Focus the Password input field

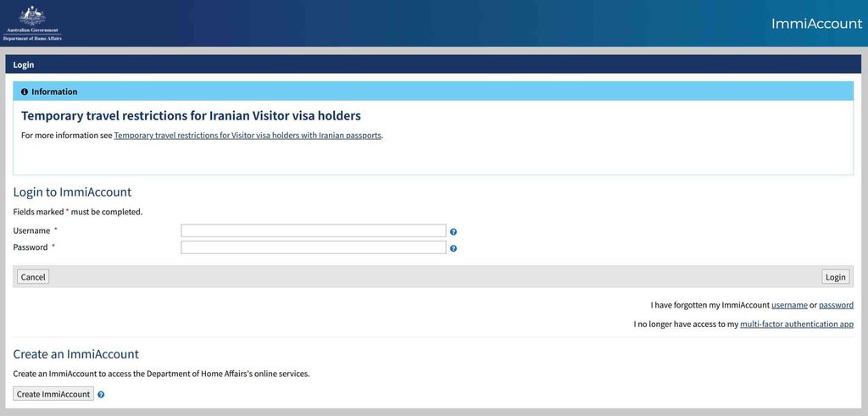point(314,247)
